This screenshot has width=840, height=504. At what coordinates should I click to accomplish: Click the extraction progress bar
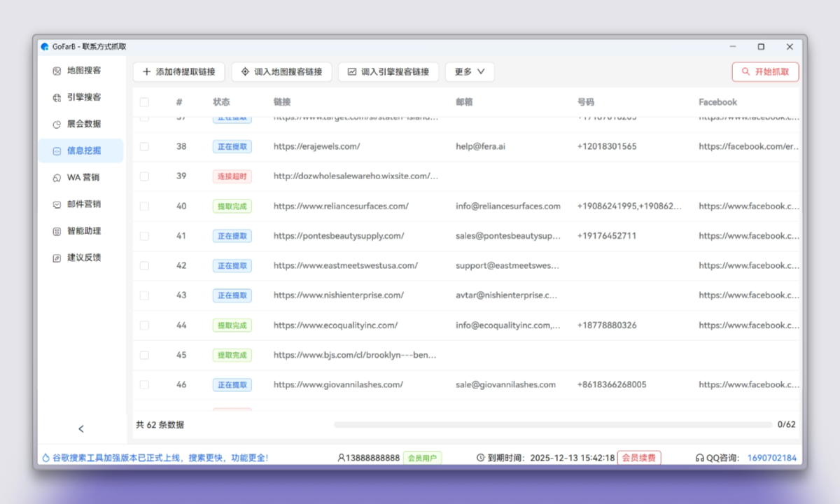pyautogui.click(x=553, y=424)
